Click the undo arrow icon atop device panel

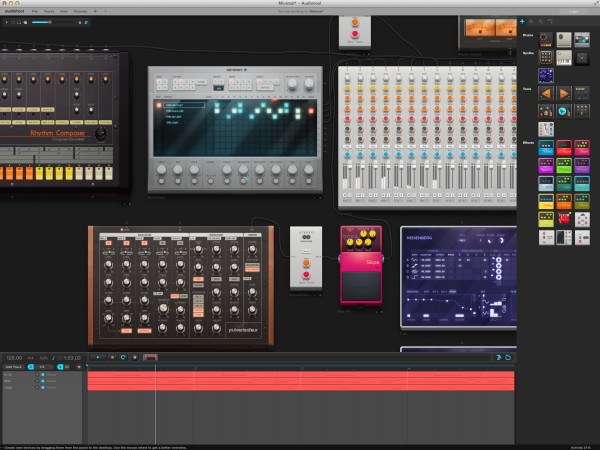(x=550, y=21)
